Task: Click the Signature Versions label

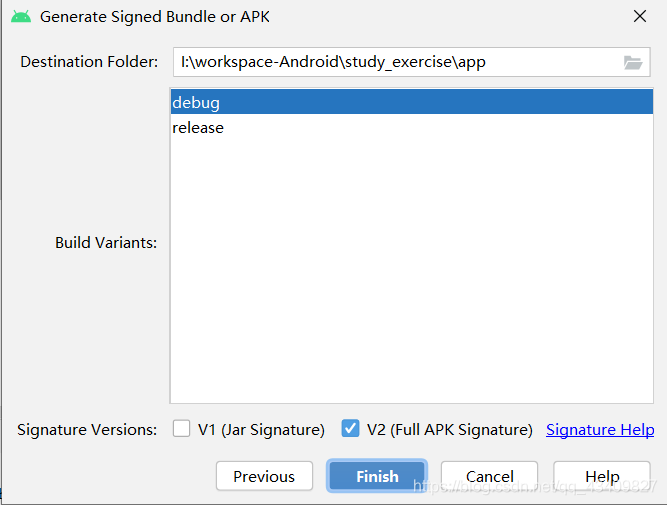Action: (87, 429)
